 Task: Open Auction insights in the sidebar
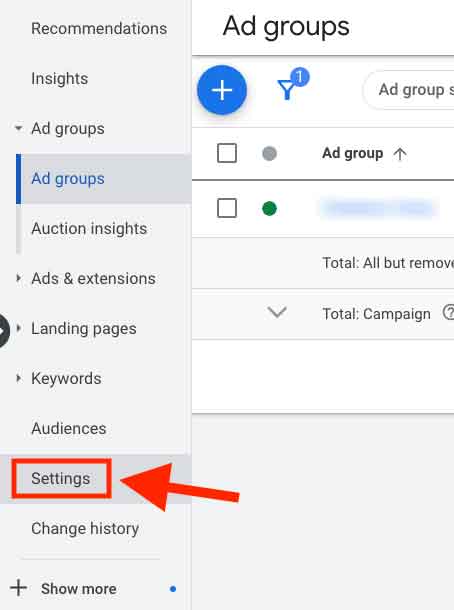coord(89,228)
